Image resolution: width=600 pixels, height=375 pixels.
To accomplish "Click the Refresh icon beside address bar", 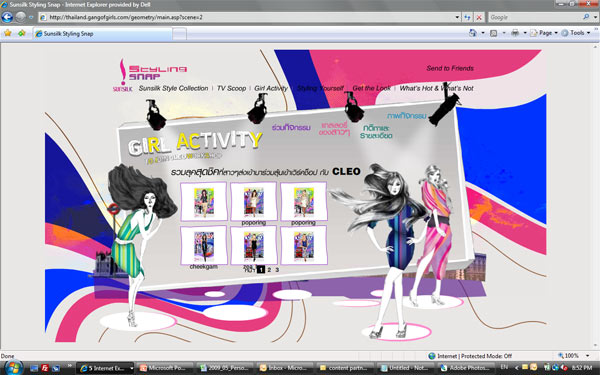I will coord(467,17).
